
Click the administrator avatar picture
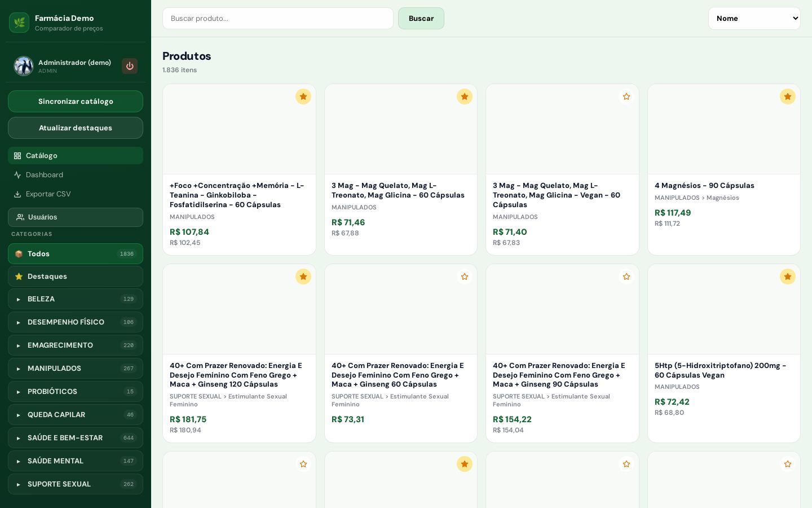pos(24,66)
